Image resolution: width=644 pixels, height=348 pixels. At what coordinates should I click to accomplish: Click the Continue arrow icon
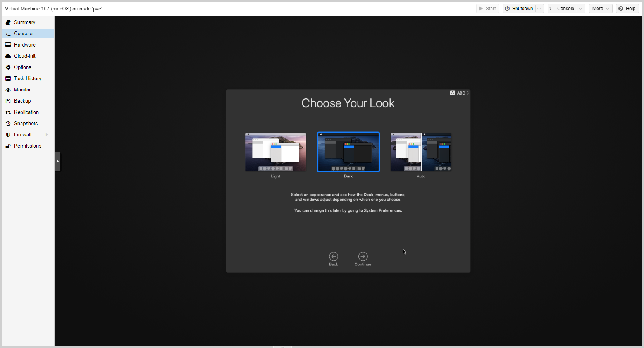[363, 257]
